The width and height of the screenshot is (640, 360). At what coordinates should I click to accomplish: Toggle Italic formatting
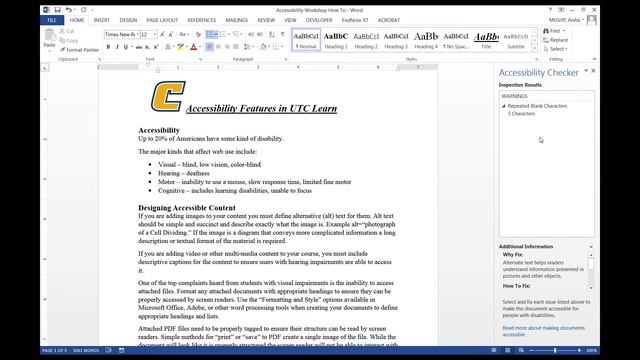(117, 47)
